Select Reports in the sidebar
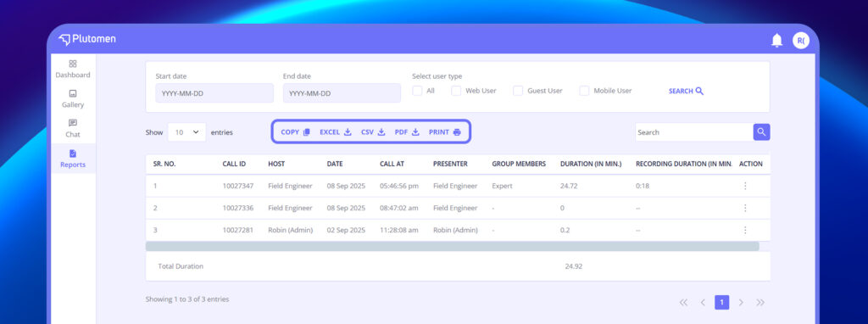 pyautogui.click(x=73, y=159)
